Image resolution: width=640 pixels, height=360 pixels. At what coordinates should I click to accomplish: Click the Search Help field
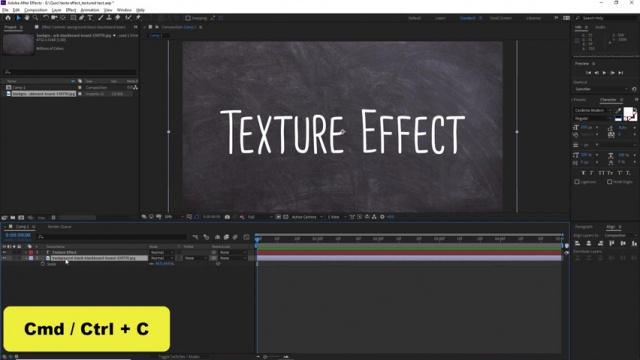(x=606, y=18)
